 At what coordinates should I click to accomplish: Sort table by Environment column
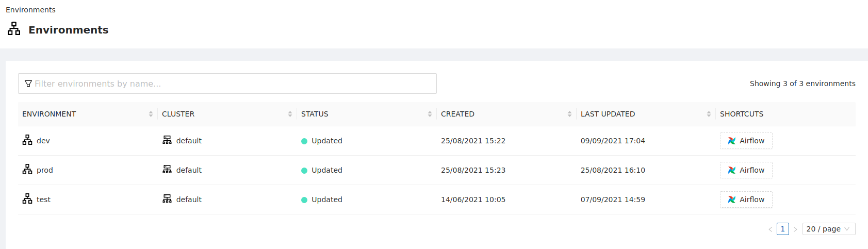click(151, 114)
